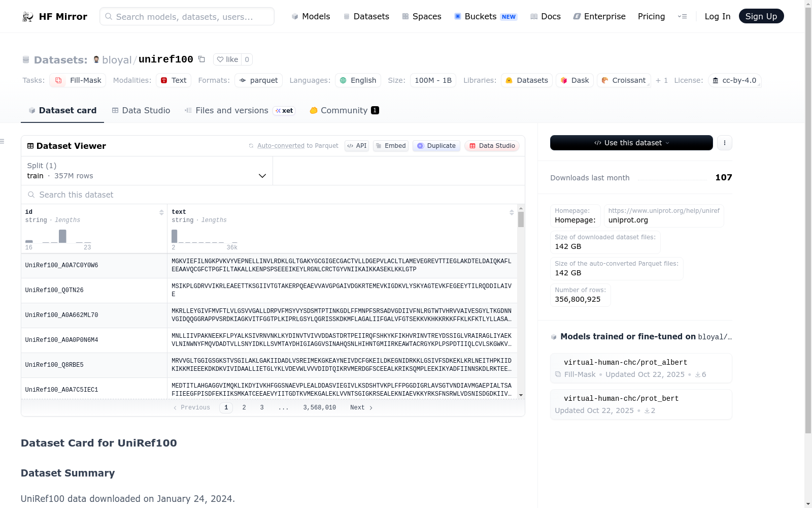
Task: Open the Models navigation item
Action: click(x=311, y=16)
